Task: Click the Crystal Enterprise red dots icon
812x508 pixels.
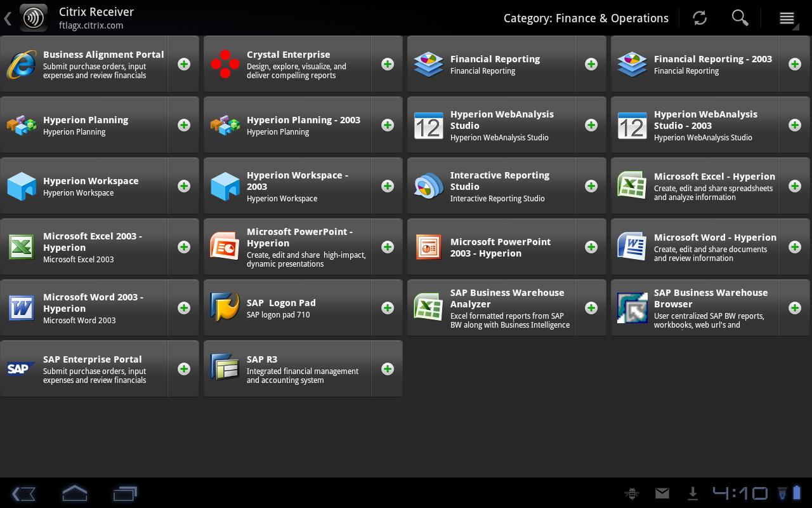Action: [x=225, y=64]
